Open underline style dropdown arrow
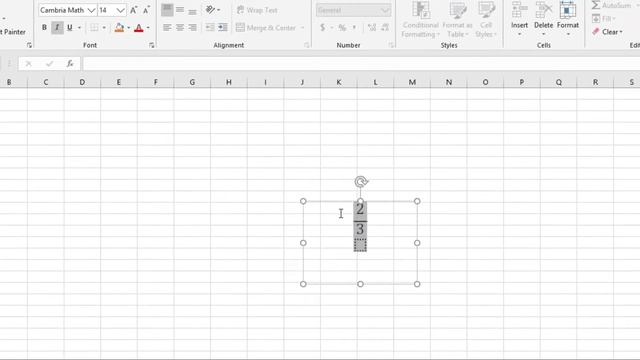Image resolution: width=640 pixels, height=360 pixels. click(x=79, y=28)
